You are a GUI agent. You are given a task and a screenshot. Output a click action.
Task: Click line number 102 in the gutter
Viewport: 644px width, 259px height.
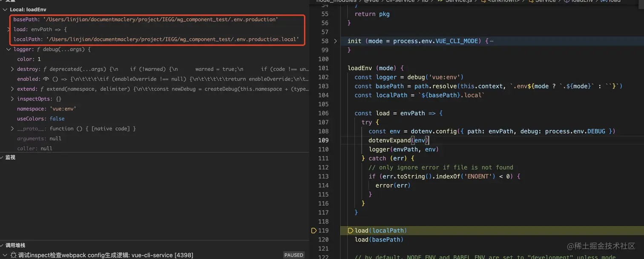pyautogui.click(x=323, y=77)
